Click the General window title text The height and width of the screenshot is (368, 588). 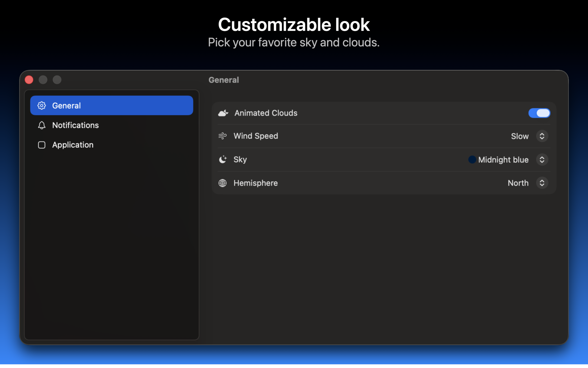(223, 80)
